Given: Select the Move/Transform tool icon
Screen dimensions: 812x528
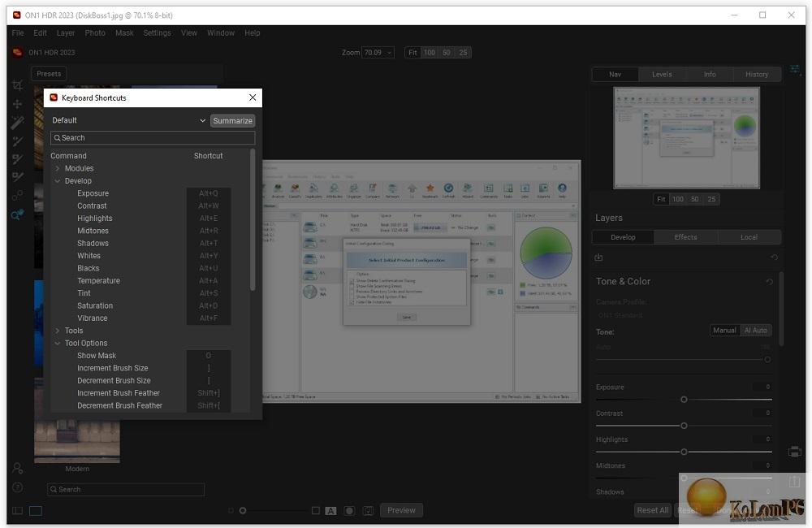Looking at the screenshot, I should (x=17, y=104).
